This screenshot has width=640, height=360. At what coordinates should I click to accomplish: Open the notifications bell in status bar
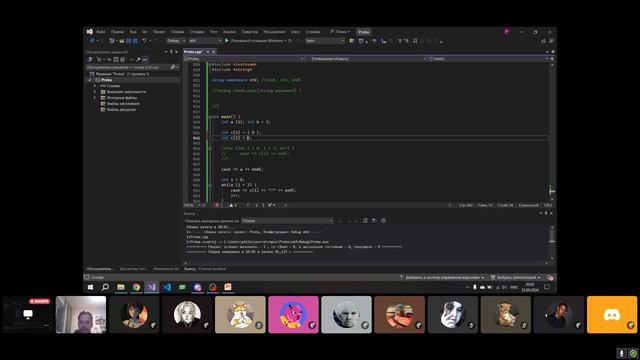pyautogui.click(x=550, y=278)
